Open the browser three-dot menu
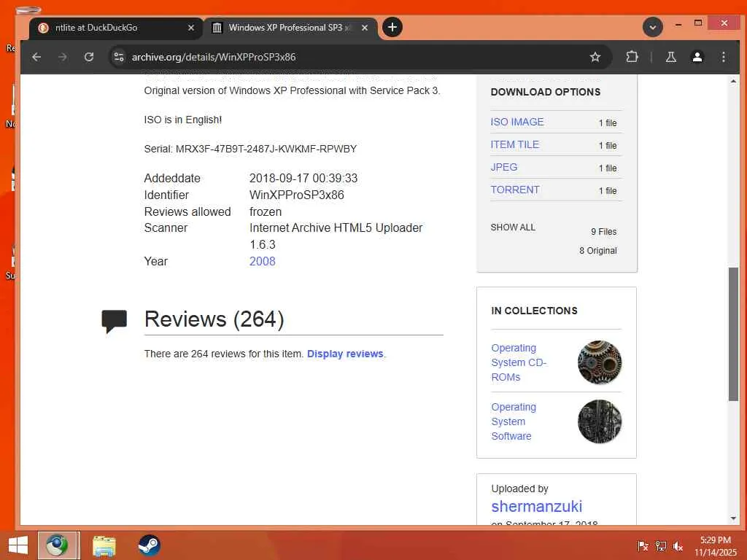The image size is (747, 560). click(723, 57)
